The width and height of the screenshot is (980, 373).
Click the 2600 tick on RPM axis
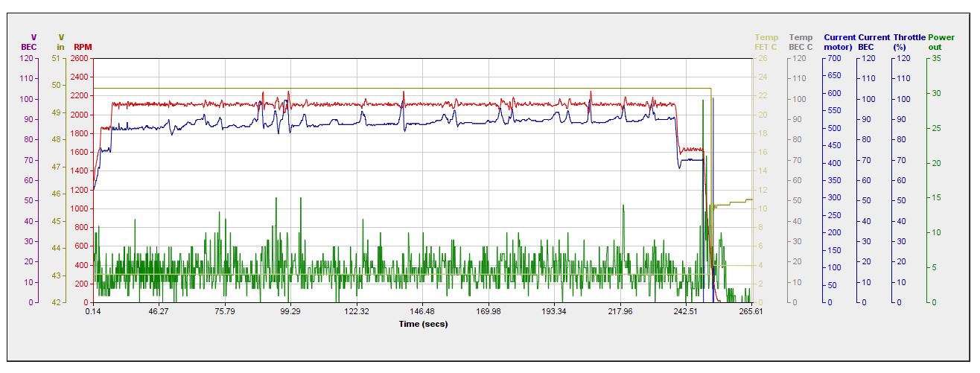[x=79, y=58]
